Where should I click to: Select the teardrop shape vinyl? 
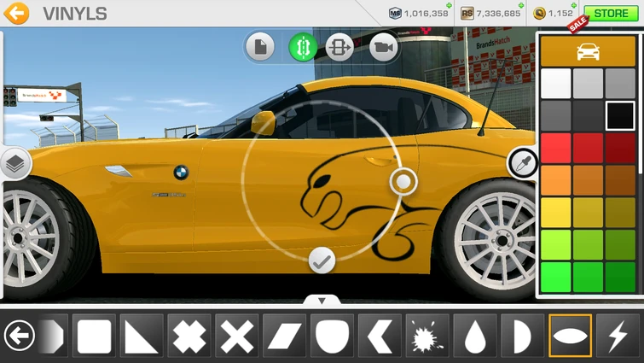tap(475, 336)
